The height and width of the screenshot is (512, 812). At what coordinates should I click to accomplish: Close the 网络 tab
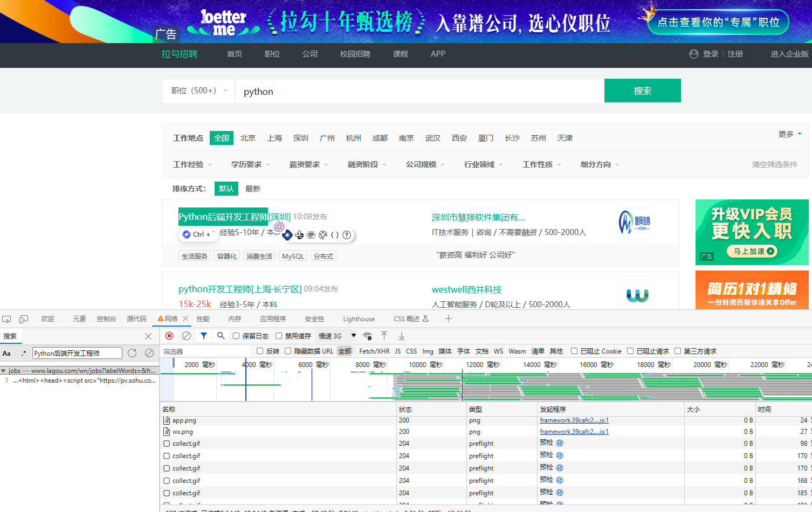[x=185, y=319]
